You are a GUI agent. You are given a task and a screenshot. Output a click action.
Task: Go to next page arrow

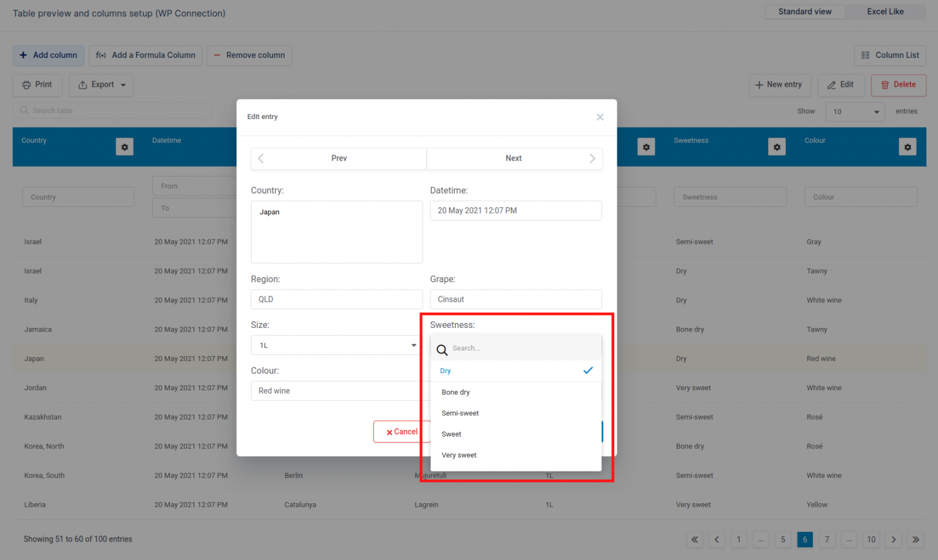tap(893, 539)
